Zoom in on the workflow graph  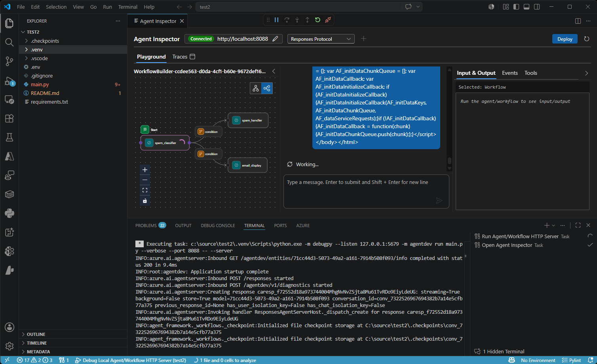[x=145, y=170]
